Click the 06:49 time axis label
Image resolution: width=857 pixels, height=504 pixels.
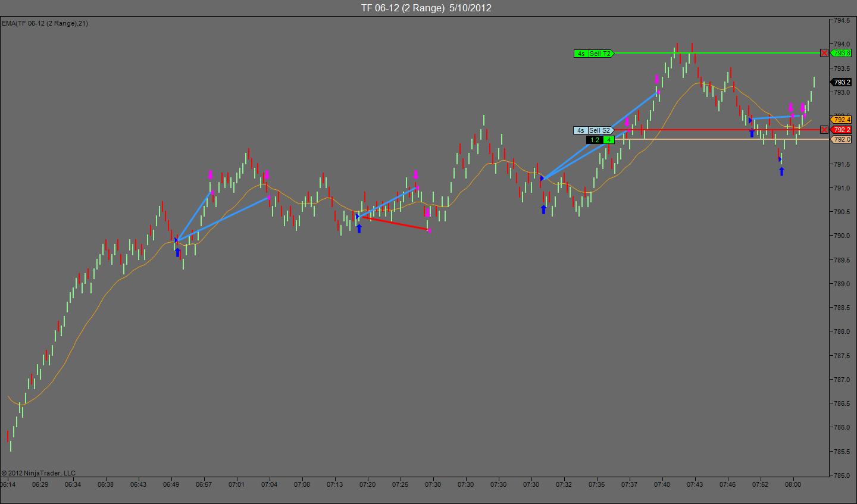pyautogui.click(x=171, y=484)
